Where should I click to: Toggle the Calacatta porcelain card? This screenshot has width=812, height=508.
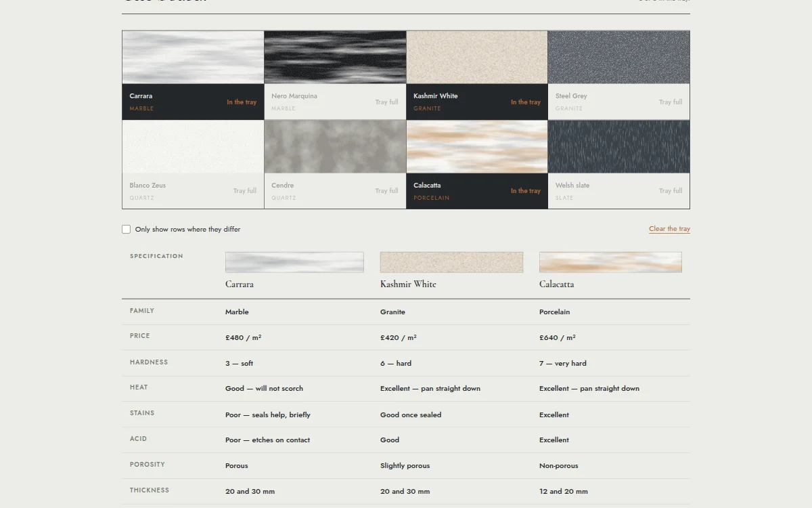coord(477,165)
